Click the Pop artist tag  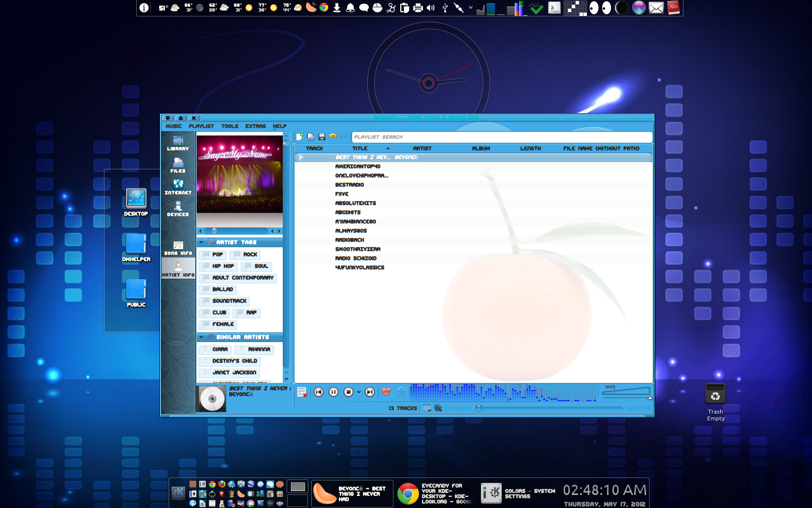[x=213, y=254]
